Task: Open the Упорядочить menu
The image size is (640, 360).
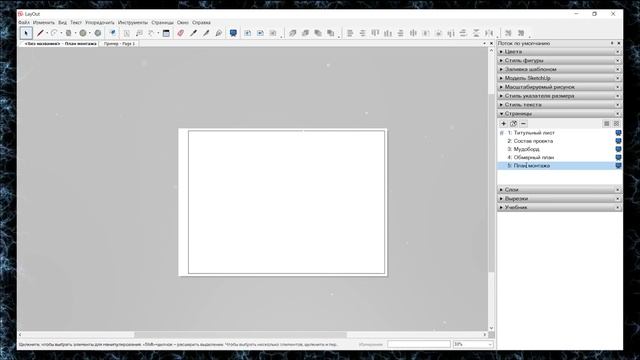Action: point(100,22)
